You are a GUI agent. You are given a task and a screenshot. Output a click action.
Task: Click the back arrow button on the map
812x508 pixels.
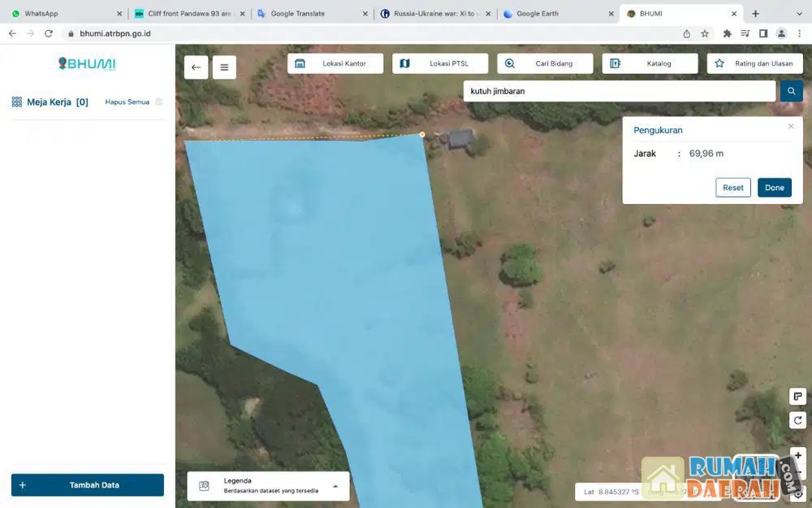196,67
